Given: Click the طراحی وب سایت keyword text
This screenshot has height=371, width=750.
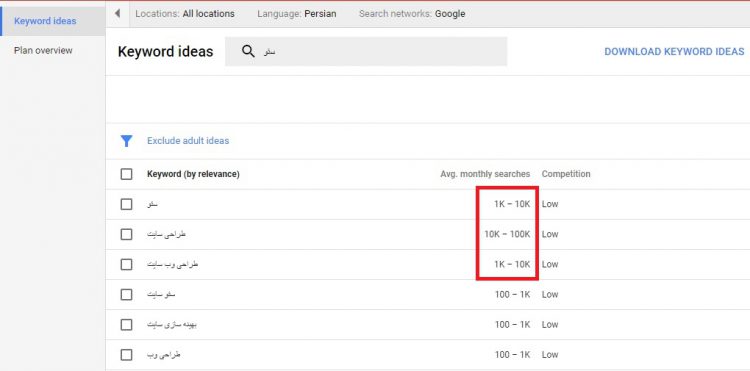Looking at the screenshot, I should [173, 264].
